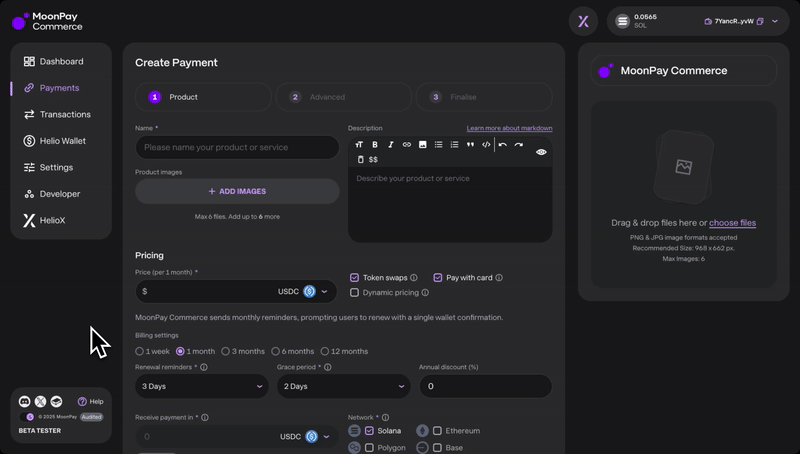Screen dimensions: 800x454
Task: Uncheck the Token swaps checkbox
Action: tap(355, 278)
